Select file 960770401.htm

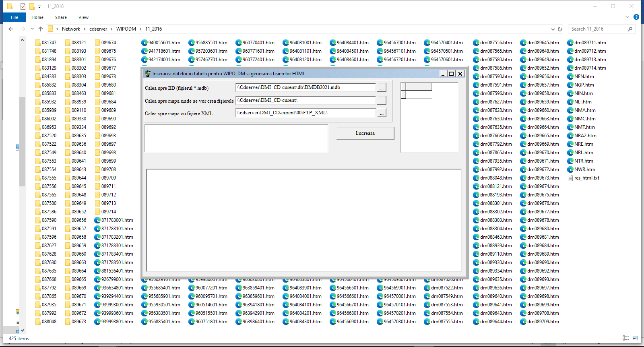click(x=255, y=43)
